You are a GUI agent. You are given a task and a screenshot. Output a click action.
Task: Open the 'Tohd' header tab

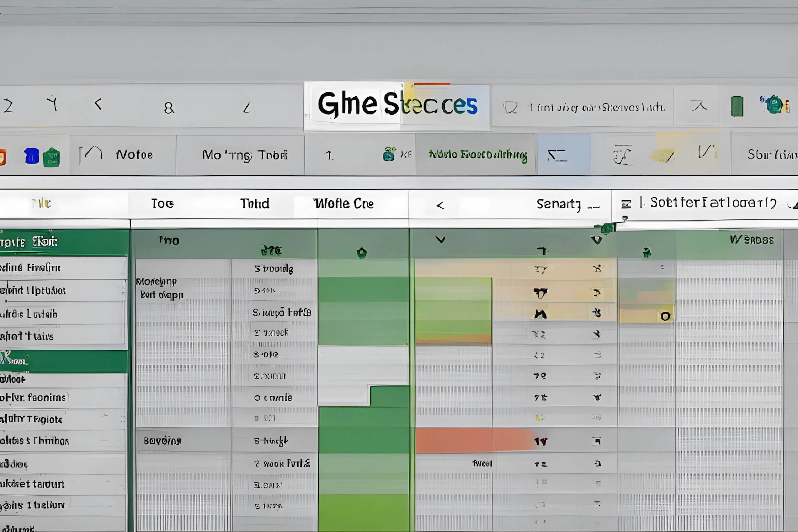(x=255, y=204)
